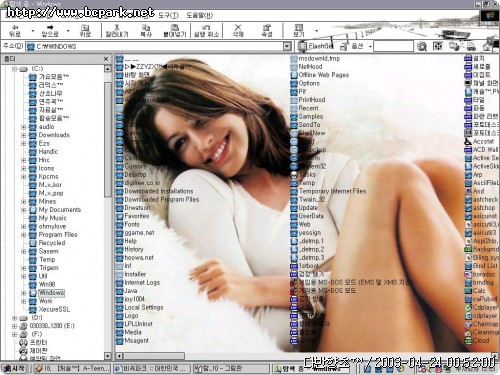This screenshot has width=500, height=375.
Task: Open the address bar dropdown for C:\WINDOWS
Action: click(x=287, y=46)
